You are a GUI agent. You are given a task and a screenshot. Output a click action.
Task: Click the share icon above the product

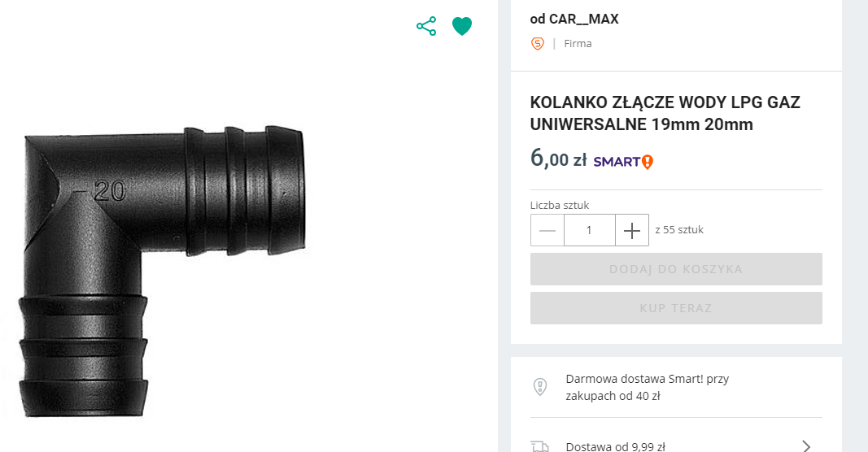[426, 26]
